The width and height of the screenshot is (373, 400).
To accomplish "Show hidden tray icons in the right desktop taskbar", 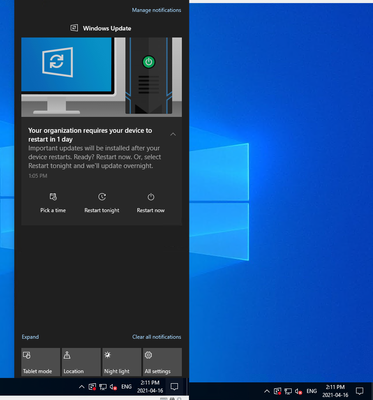I will 267,391.
